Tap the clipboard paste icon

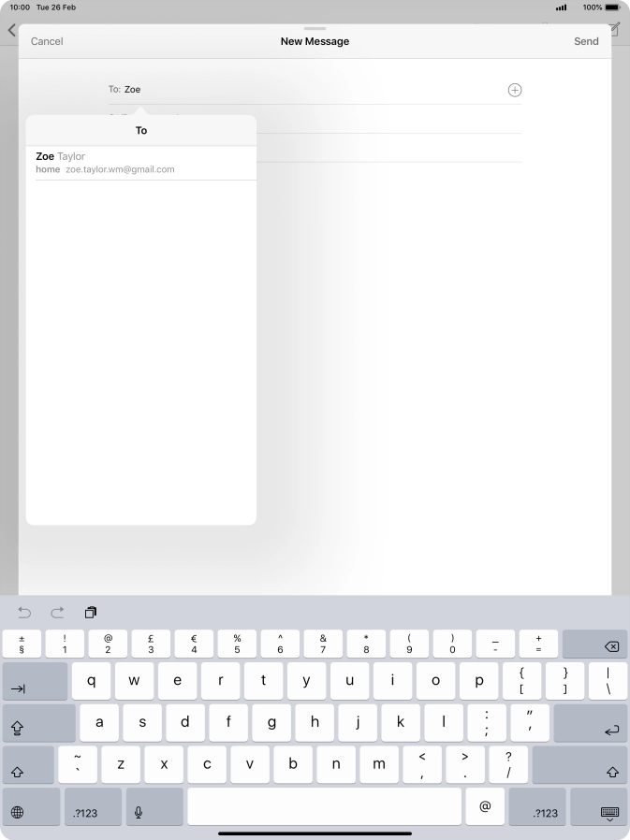(x=91, y=613)
